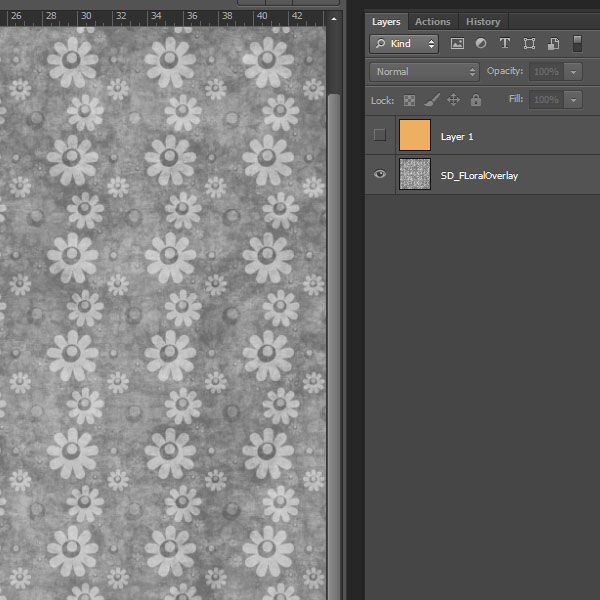The image size is (600, 600).
Task: Toggle layer filtering on/off switch
Action: click(577, 44)
